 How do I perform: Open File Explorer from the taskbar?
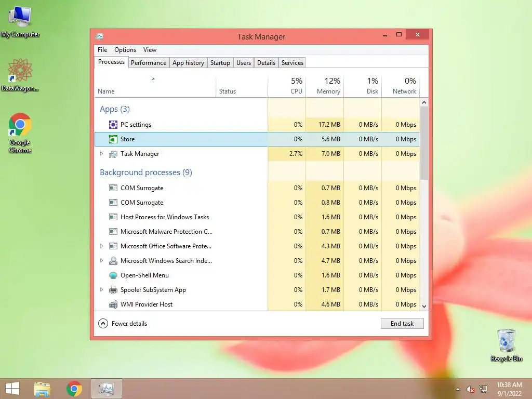point(42,389)
